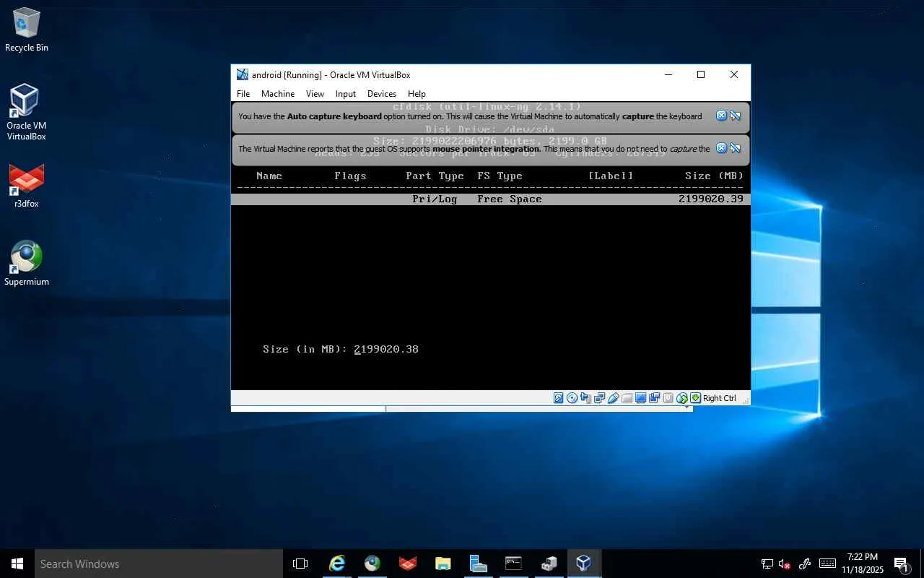Viewport: 924px width, 578px height.
Task: Open the Recycle Bin desktop icon
Action: coord(27,30)
